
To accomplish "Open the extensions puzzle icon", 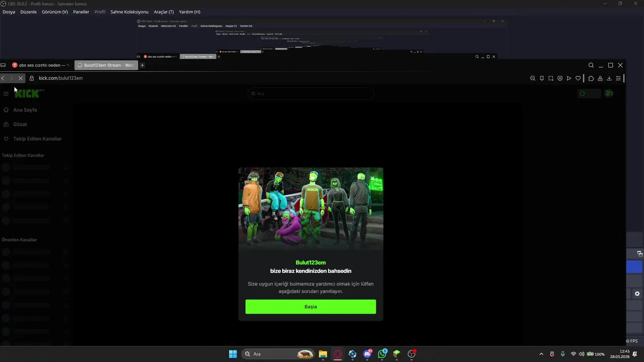I will coord(591,78).
